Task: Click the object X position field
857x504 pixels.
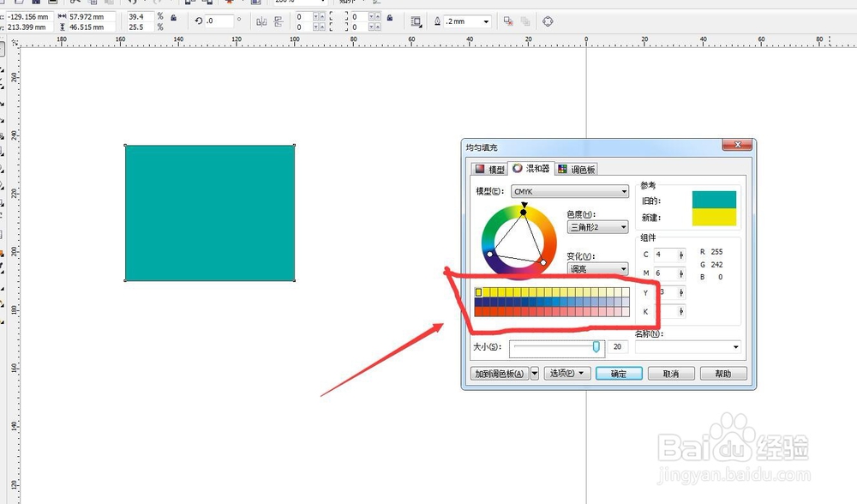Action: 28,17
